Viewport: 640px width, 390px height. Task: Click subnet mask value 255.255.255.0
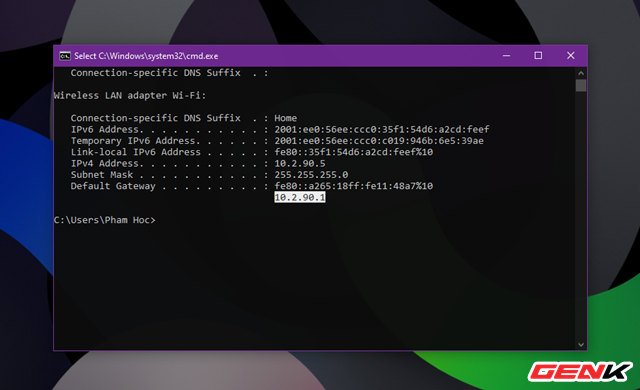[311, 175]
